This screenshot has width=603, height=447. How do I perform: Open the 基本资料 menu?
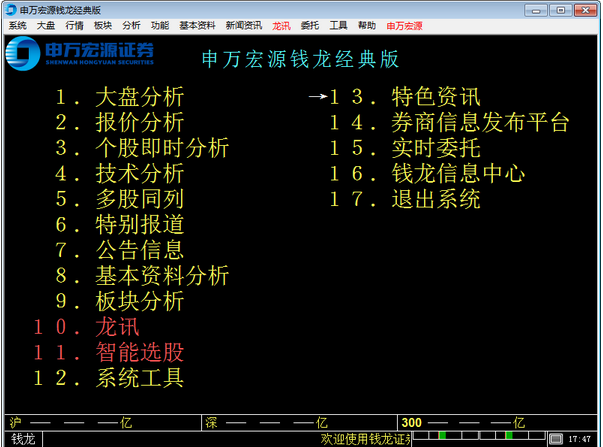pos(197,26)
